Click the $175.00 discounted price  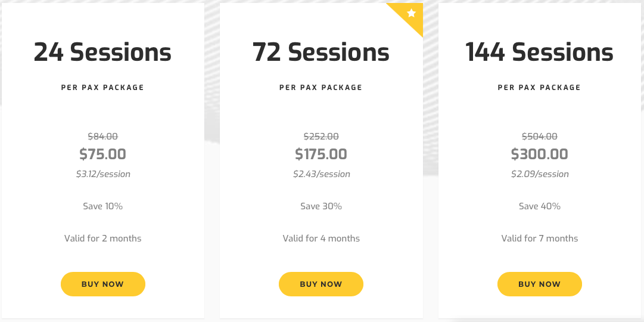pyautogui.click(x=321, y=154)
